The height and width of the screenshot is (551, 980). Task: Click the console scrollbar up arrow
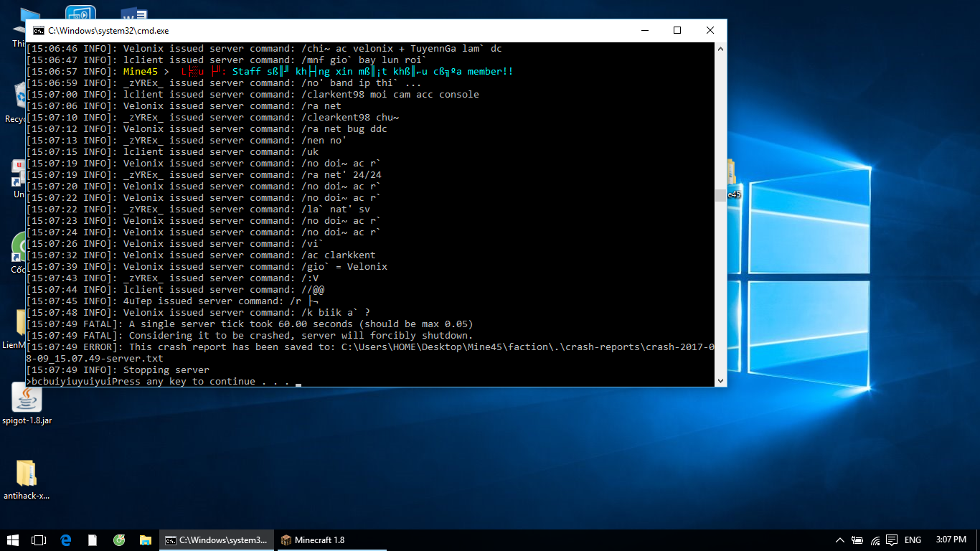[720, 48]
